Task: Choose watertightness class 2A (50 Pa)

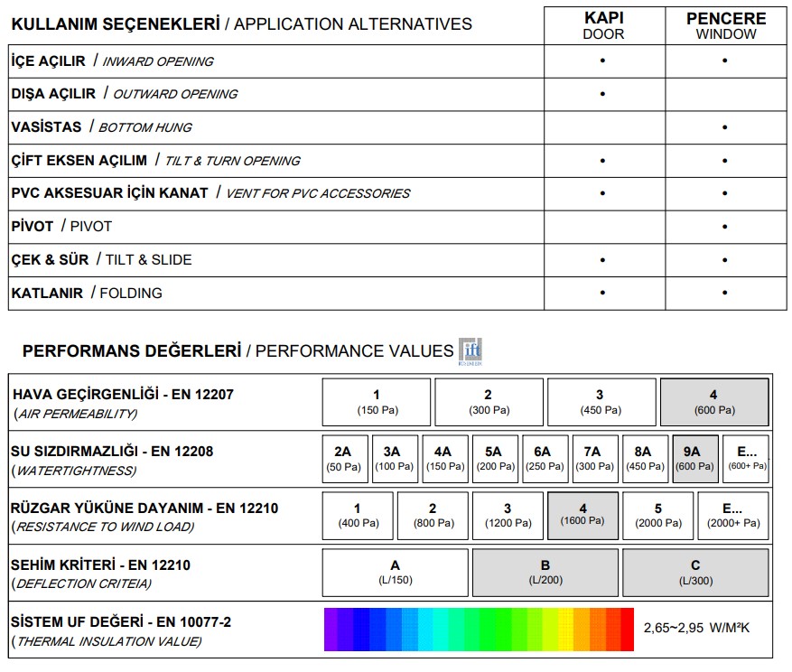Action: (342, 459)
